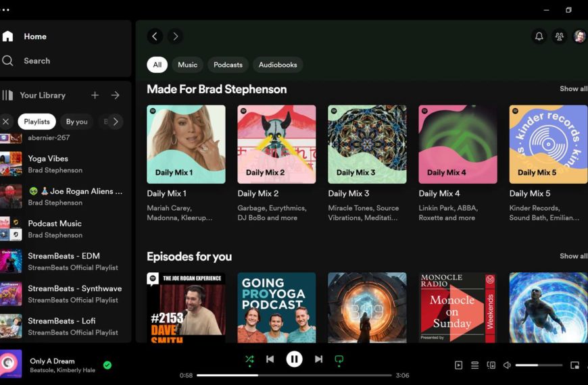Toggle shuffle playback

tap(249, 359)
